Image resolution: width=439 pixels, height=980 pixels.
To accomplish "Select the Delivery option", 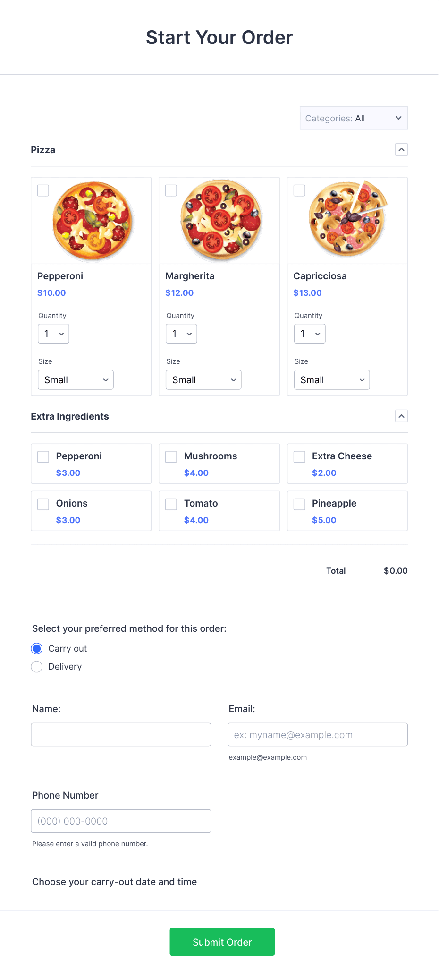I will 36,666.
